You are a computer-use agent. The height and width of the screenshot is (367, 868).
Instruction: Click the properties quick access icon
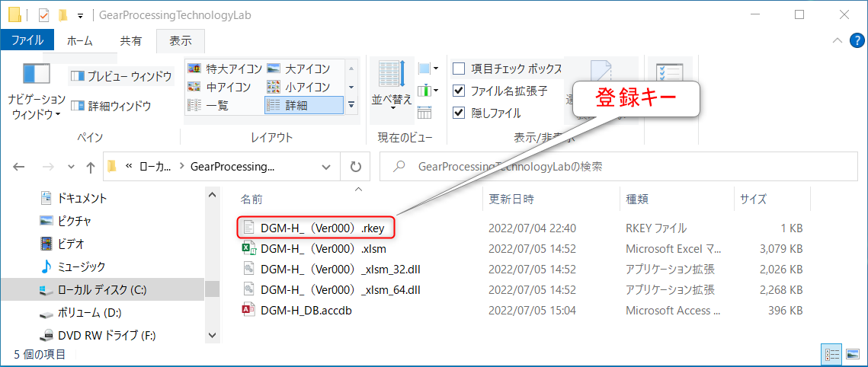pyautogui.click(x=43, y=15)
